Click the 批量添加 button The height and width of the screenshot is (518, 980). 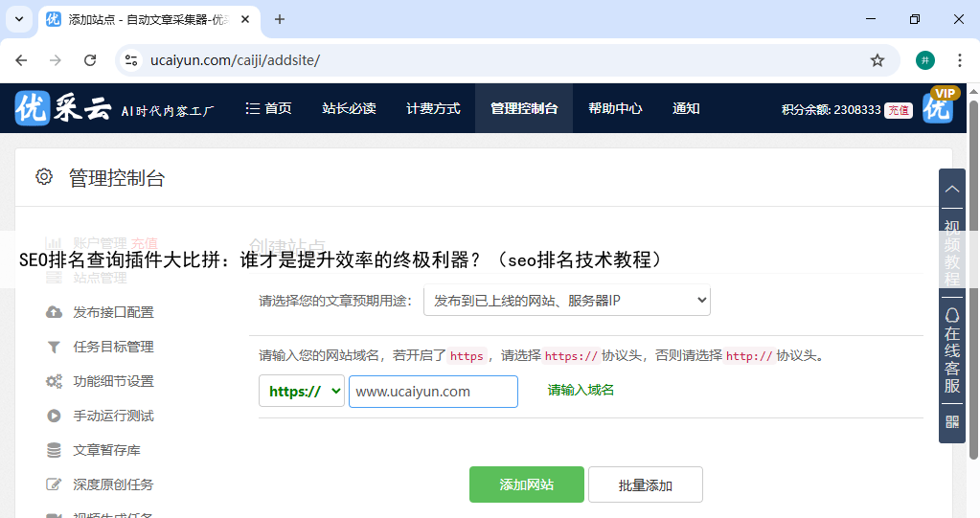tap(645, 484)
